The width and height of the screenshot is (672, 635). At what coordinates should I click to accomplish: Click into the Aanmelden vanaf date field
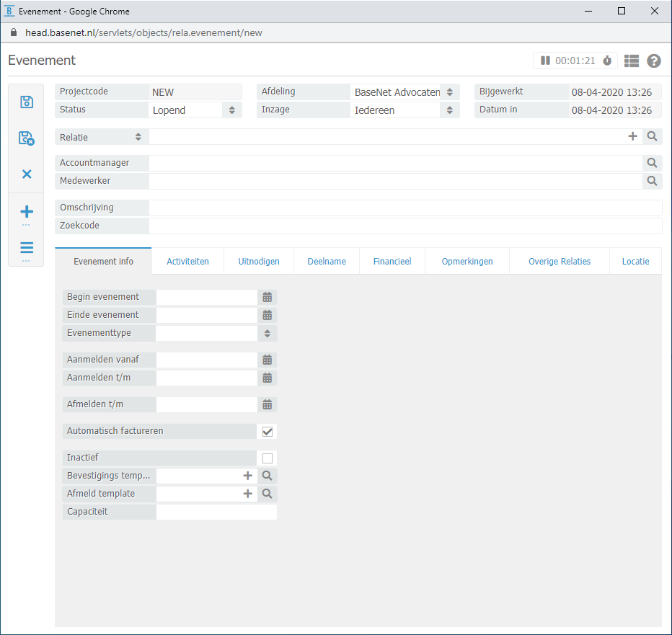point(207,360)
